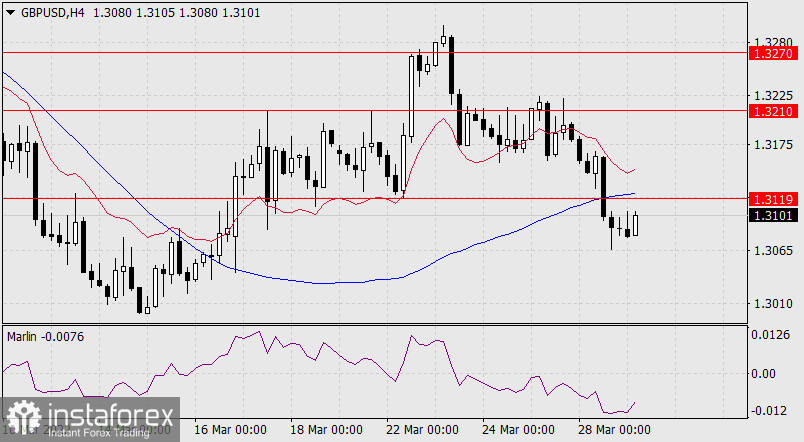Viewport: 804px width, 442px height.
Task: Click the 1.3010 value on price scale
Action: (774, 304)
